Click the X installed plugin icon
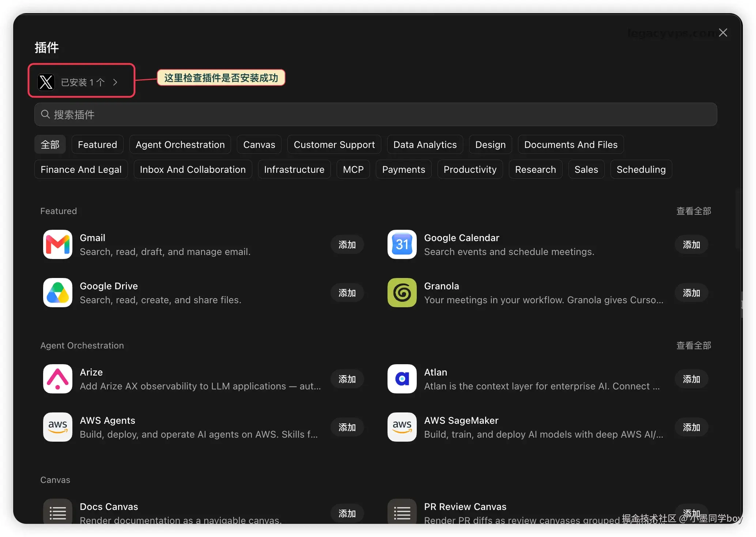Viewport: 756px width, 537px height. click(x=46, y=82)
